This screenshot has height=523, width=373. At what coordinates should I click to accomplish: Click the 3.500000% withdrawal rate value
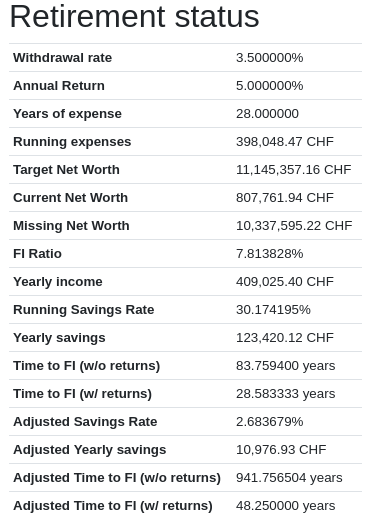click(270, 58)
